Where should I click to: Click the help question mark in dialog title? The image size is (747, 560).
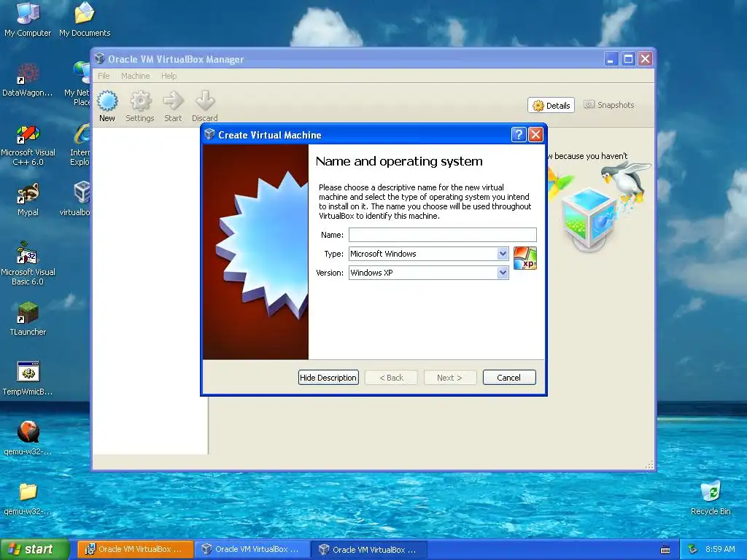point(519,135)
